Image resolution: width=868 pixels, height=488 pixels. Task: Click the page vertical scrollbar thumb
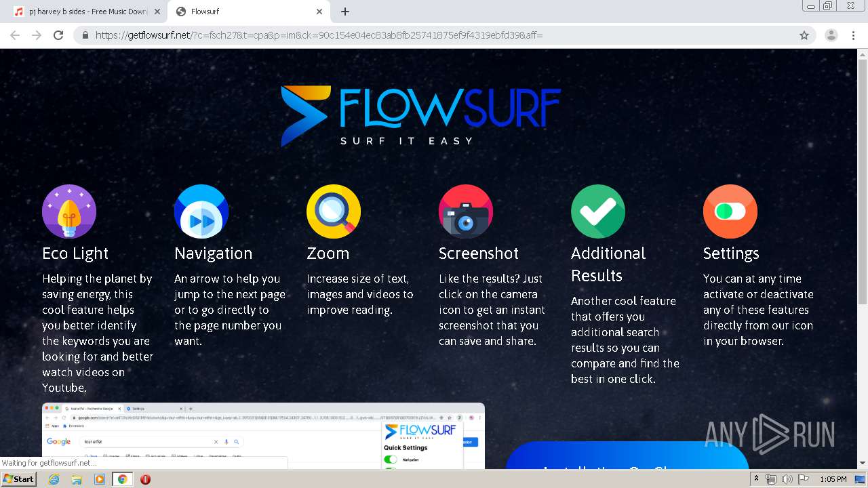pyautogui.click(x=863, y=182)
